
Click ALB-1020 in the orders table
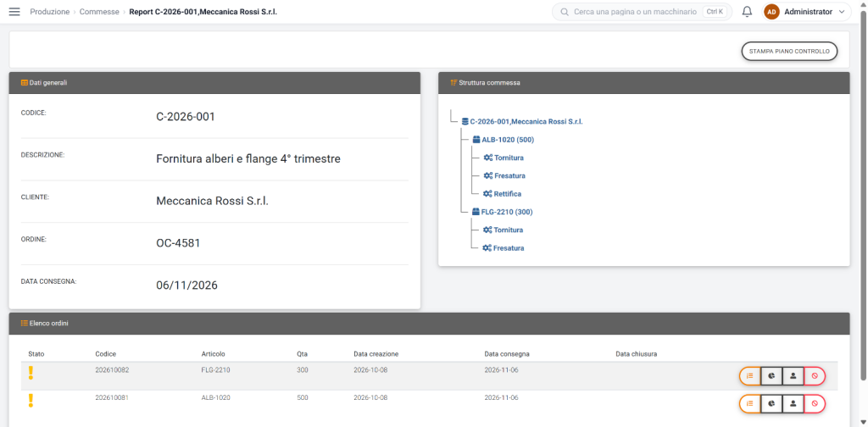tap(216, 397)
